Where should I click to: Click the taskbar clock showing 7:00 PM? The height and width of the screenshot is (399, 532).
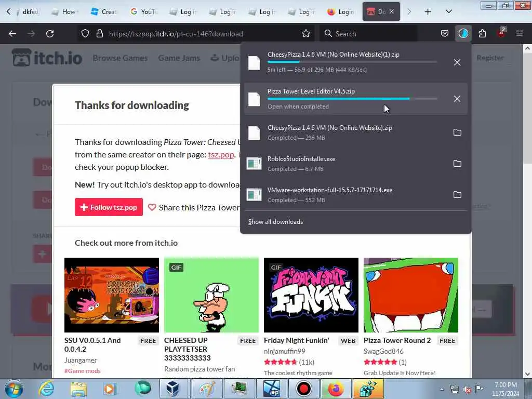coord(506,389)
